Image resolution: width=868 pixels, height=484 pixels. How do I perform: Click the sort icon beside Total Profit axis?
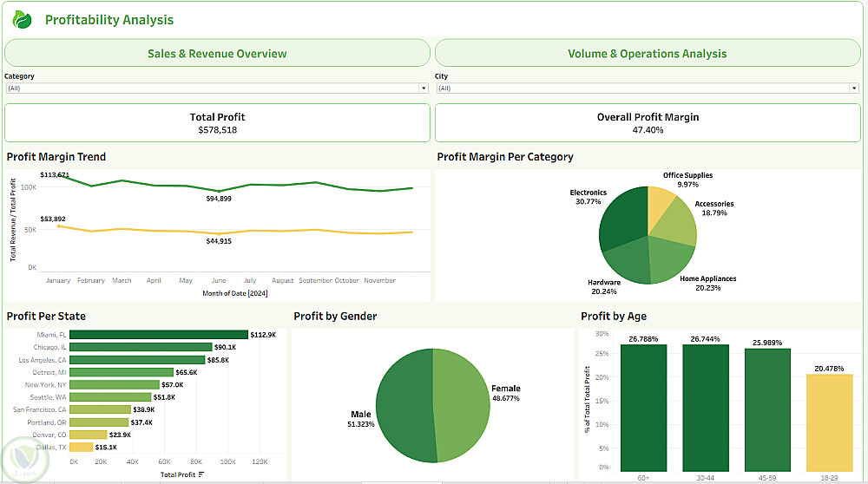click(x=201, y=474)
